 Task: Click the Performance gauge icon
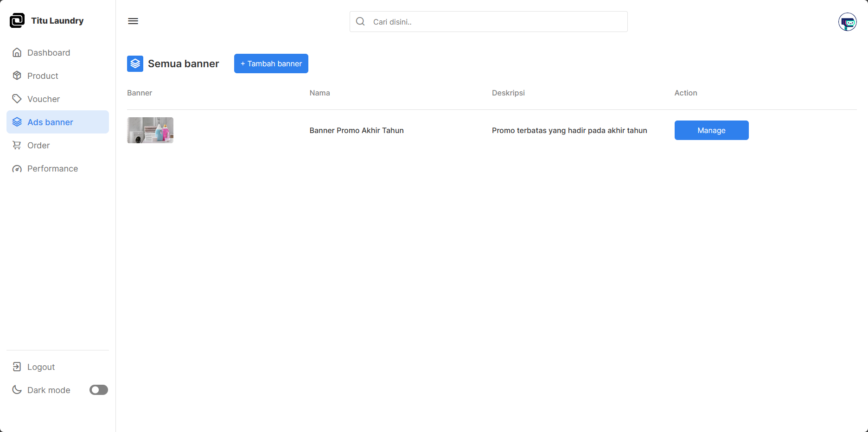click(17, 168)
